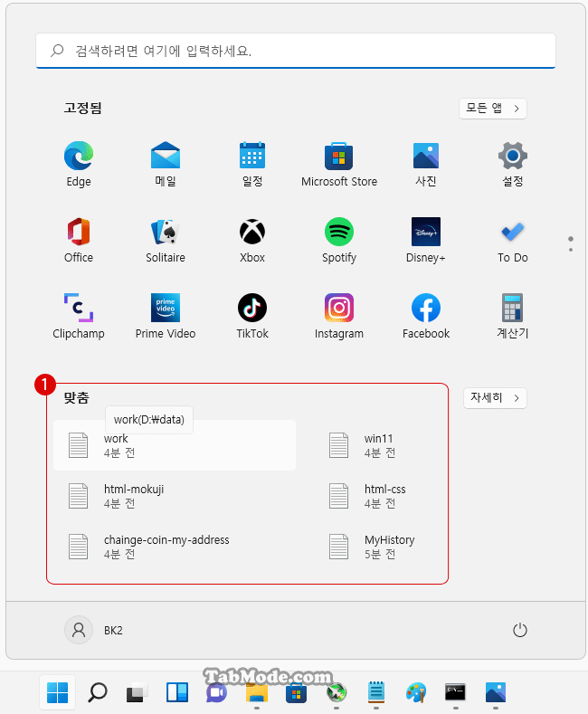The height and width of the screenshot is (714, 588).
Task: Open Teams Chat on the taskbar
Action: click(x=216, y=693)
